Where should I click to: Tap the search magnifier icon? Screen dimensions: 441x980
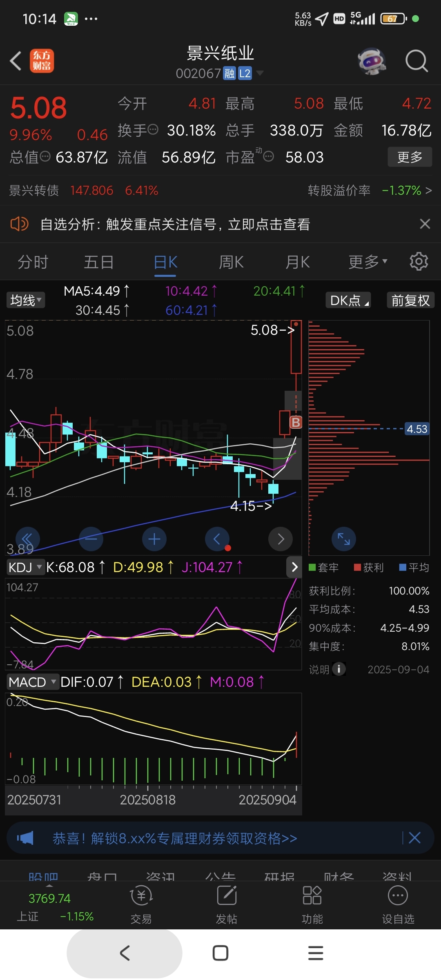(416, 61)
